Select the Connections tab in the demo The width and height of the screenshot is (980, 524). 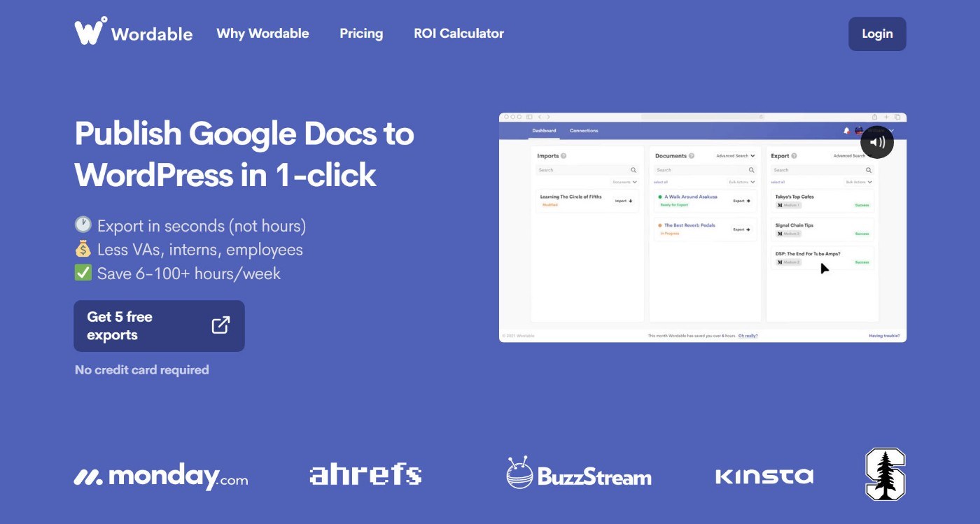[584, 131]
